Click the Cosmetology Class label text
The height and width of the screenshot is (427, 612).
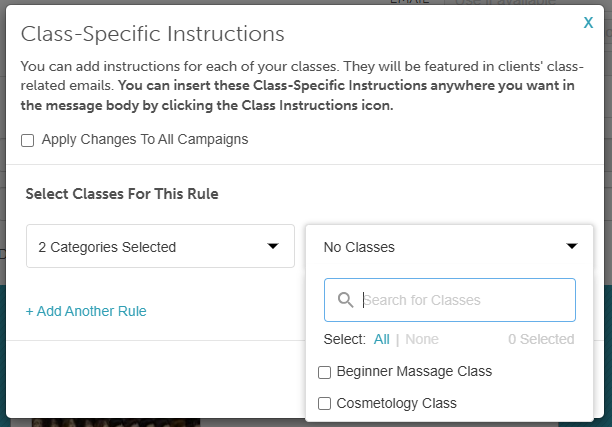[396, 404]
